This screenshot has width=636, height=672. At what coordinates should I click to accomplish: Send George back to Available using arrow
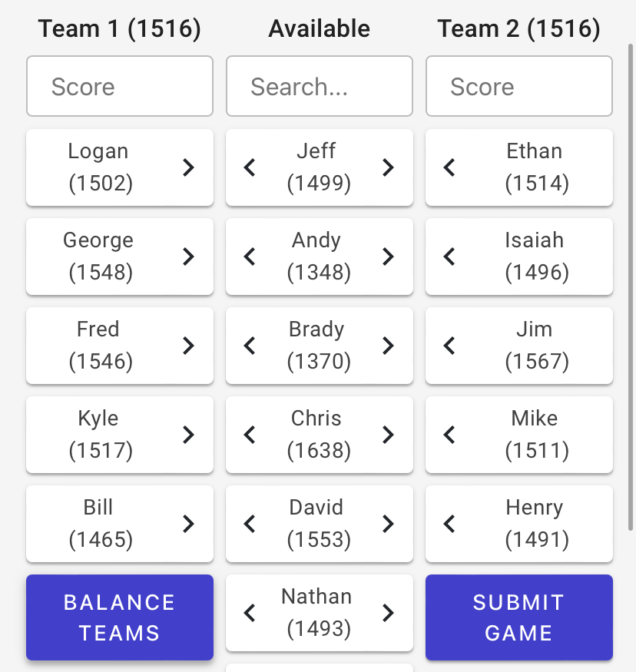188,257
